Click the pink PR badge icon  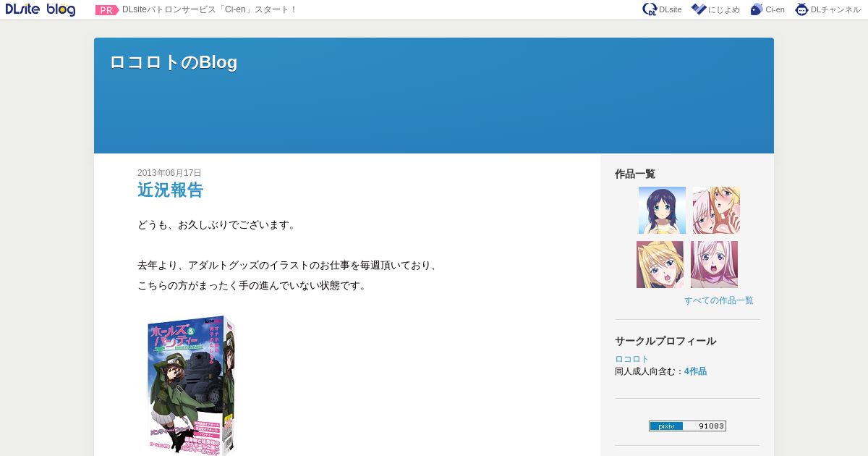tap(106, 10)
